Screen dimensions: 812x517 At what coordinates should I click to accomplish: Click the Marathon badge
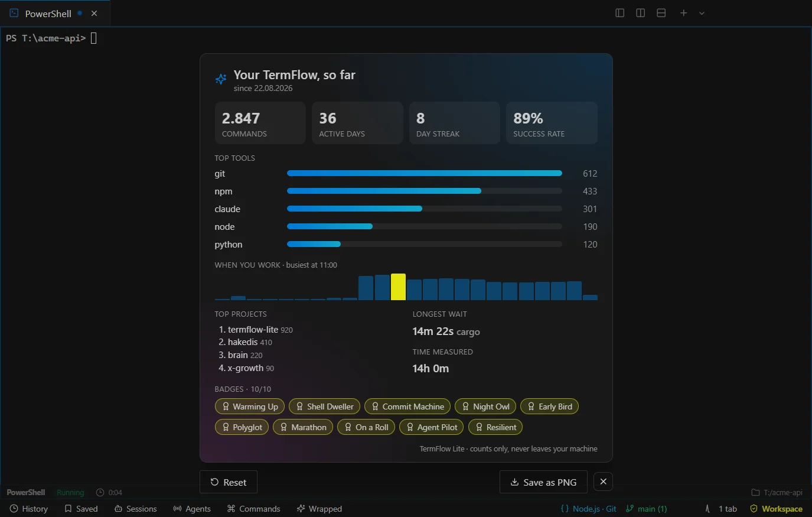click(303, 427)
